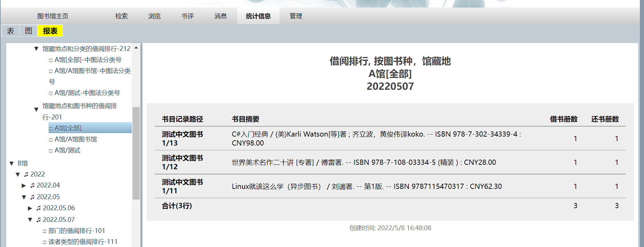Click the tree panel scroll-up arrow
This screenshot has height=247, width=644.
pos(136,48)
